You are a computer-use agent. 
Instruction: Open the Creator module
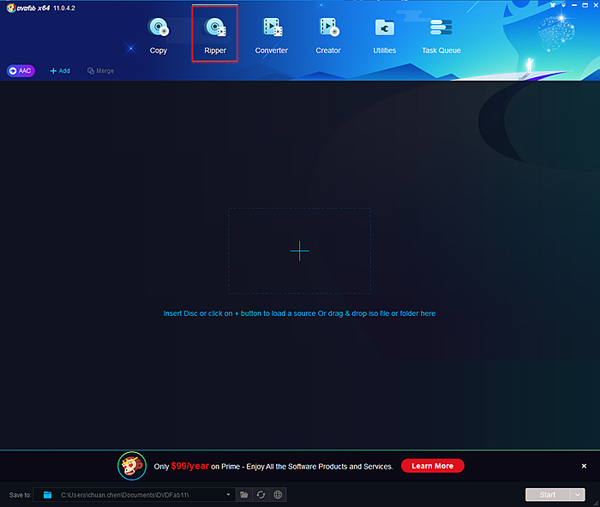[328, 36]
